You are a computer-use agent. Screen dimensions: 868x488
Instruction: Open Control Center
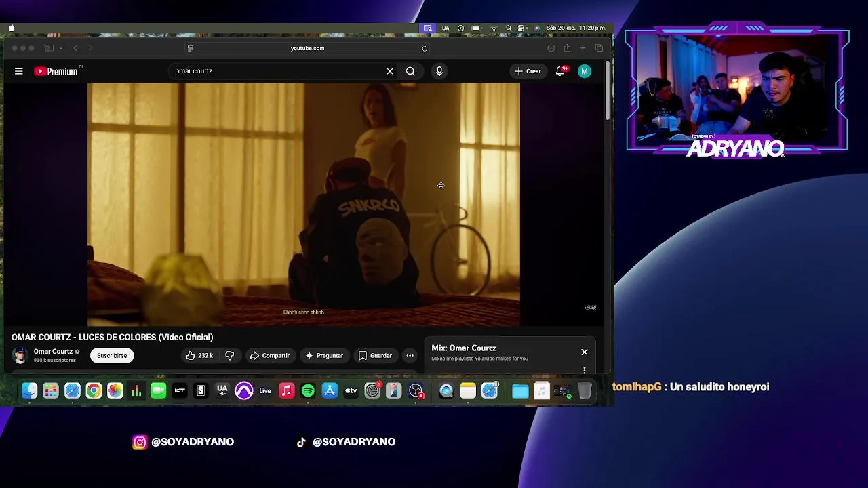521,28
